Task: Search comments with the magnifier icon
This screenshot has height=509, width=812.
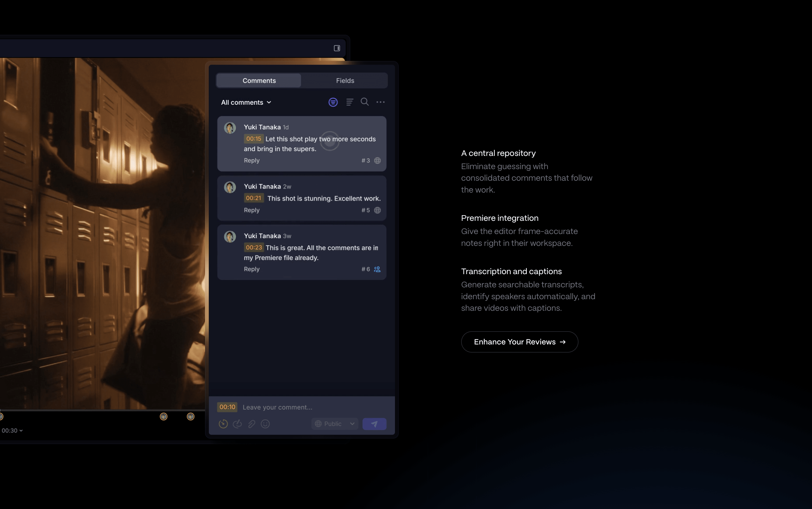Action: [x=365, y=102]
